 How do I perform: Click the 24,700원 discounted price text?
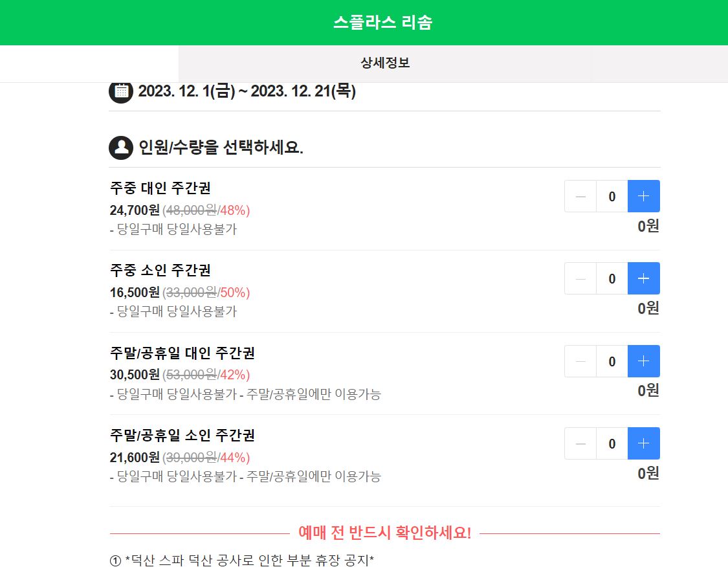(x=129, y=210)
